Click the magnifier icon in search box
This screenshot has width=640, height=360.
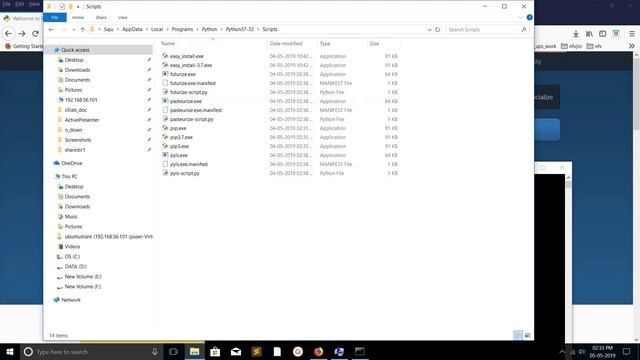pos(524,29)
